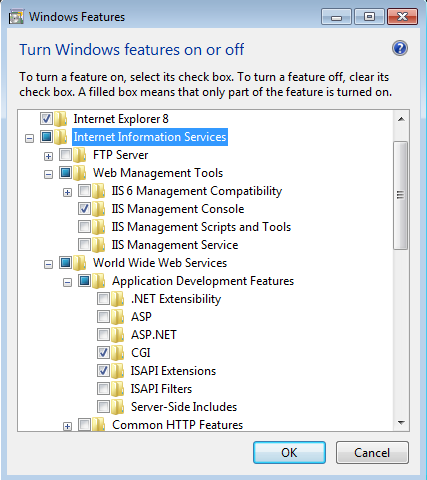Enable the Server-Side Includes checkbox
Viewport: 427px width, 480px height.
click(103, 406)
